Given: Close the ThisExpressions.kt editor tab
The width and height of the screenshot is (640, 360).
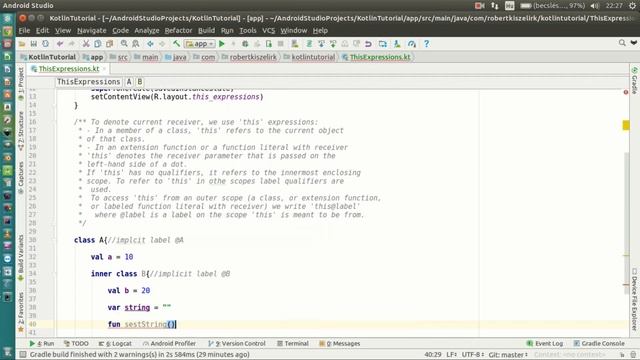Looking at the screenshot, I should (104, 69).
